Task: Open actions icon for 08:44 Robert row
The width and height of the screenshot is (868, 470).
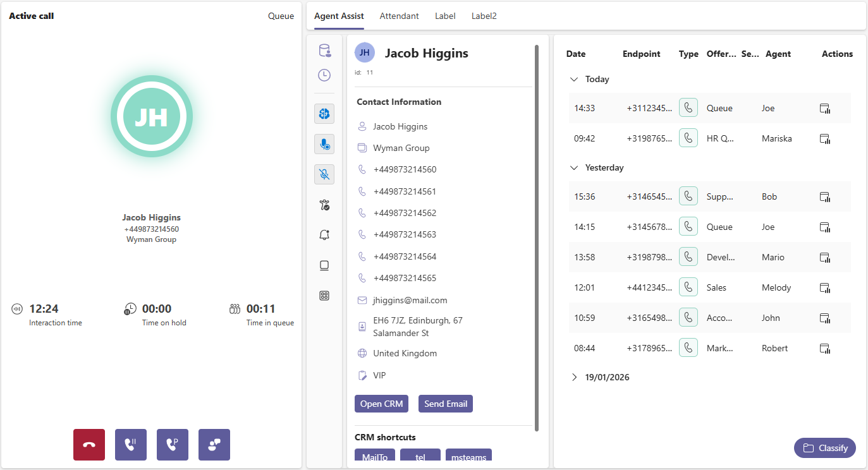Action: tap(824, 349)
